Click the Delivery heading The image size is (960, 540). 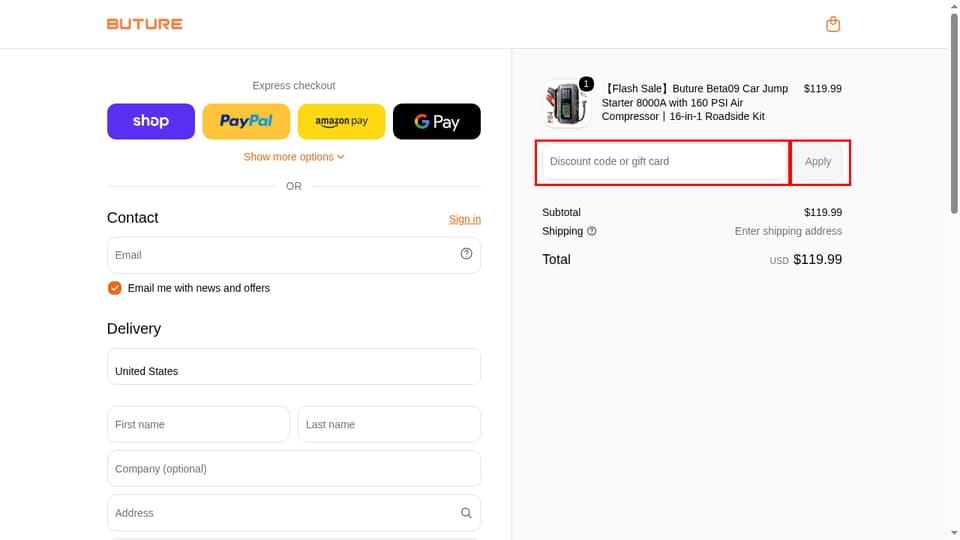133,329
